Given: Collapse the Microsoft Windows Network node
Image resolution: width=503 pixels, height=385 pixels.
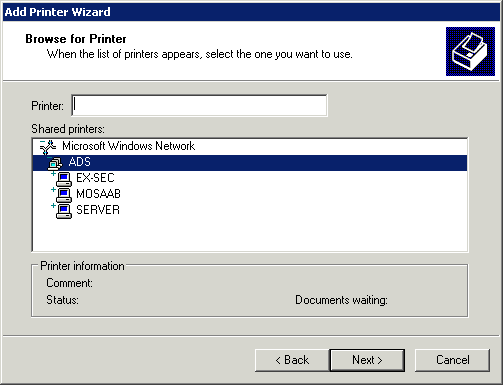Looking at the screenshot, I should pos(42,142).
